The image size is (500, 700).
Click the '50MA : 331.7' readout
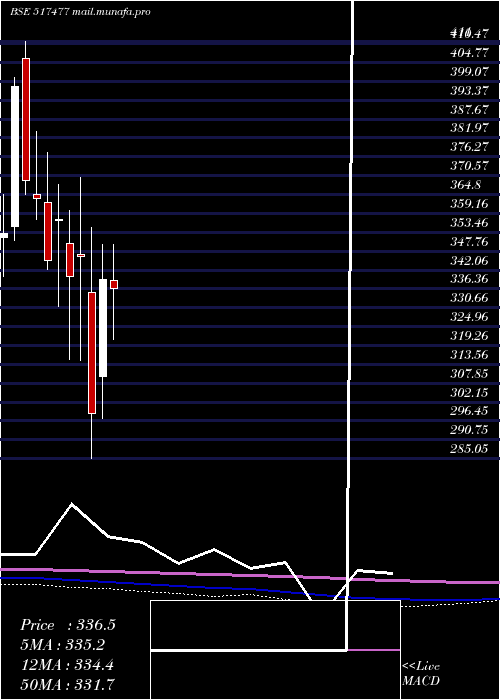67,684
